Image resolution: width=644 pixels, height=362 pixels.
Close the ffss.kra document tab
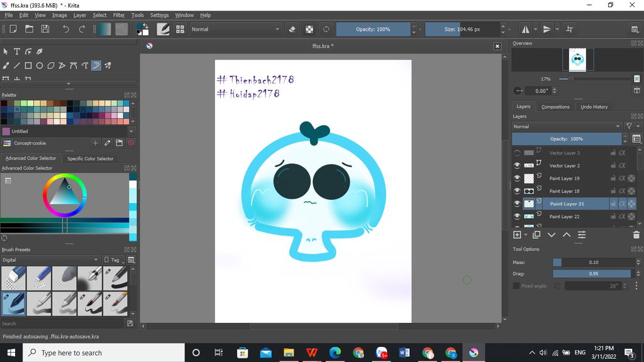(x=497, y=46)
